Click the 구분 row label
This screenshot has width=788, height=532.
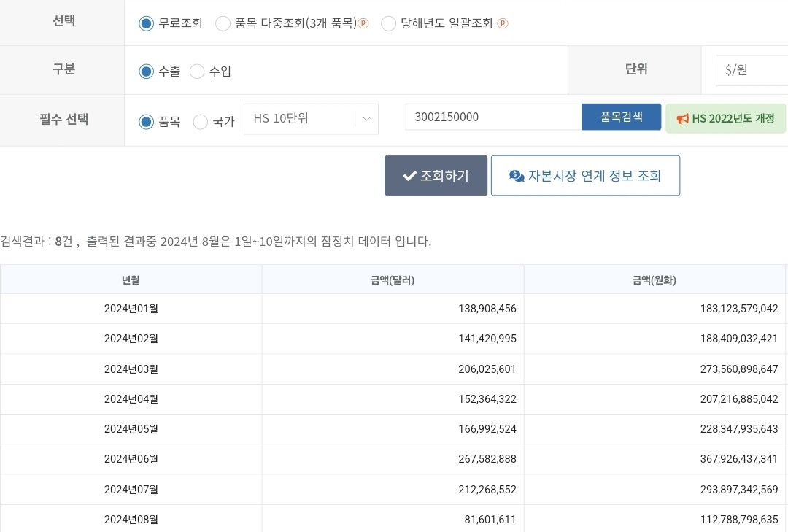click(63, 69)
